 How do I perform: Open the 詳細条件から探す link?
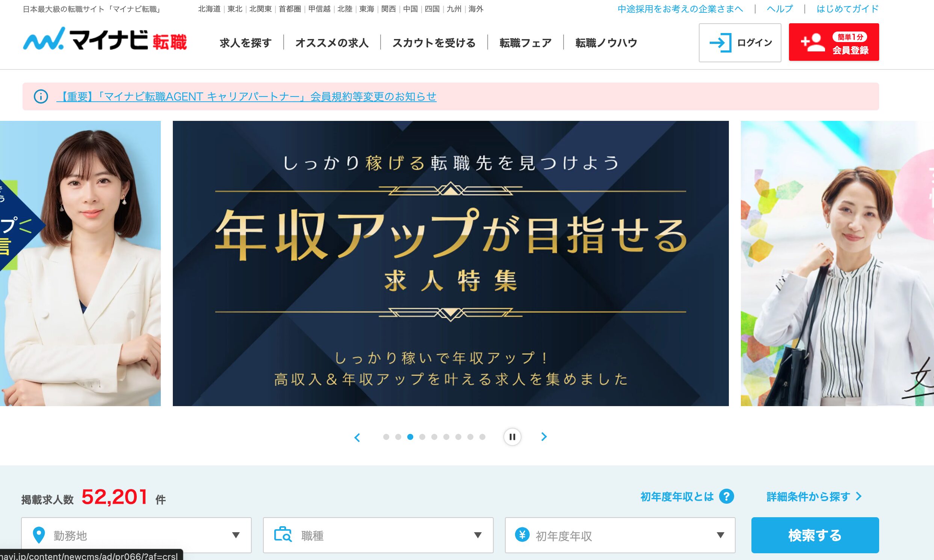coord(814,497)
